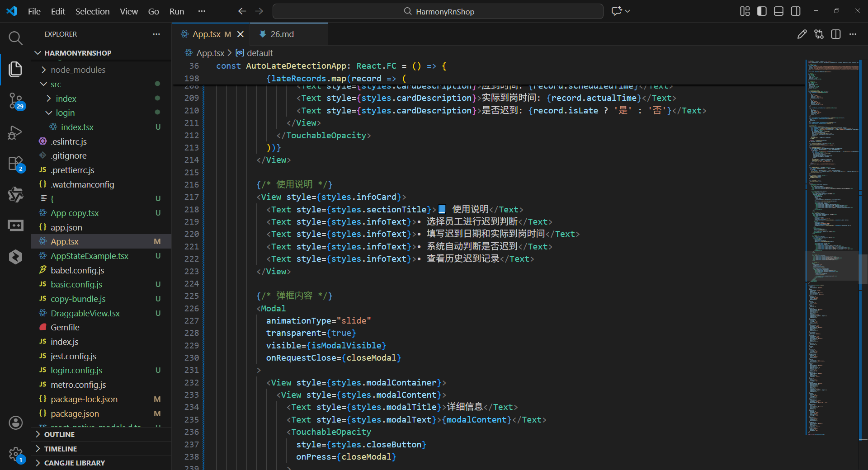Open index.tsx in the login folder
The height and width of the screenshot is (470, 868).
(101, 127)
